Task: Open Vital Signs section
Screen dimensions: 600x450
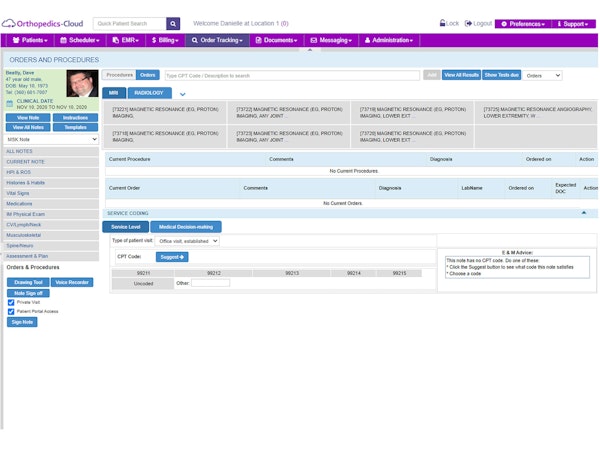Action: pos(51,193)
